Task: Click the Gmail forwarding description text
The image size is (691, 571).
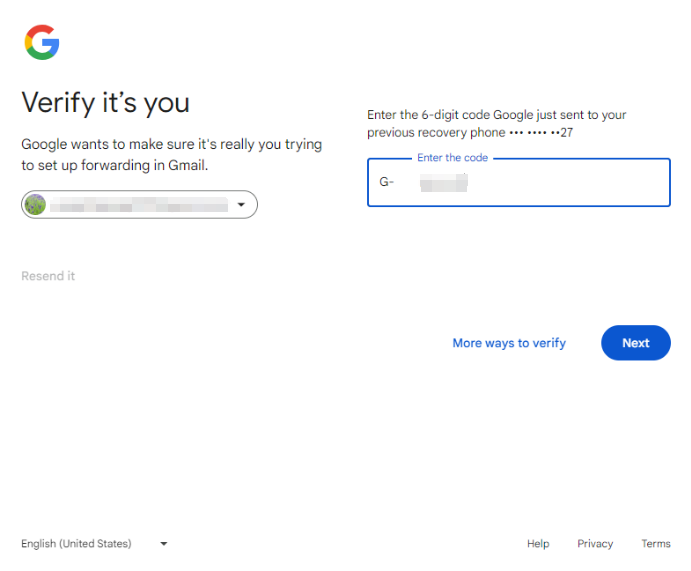Action: [171, 154]
